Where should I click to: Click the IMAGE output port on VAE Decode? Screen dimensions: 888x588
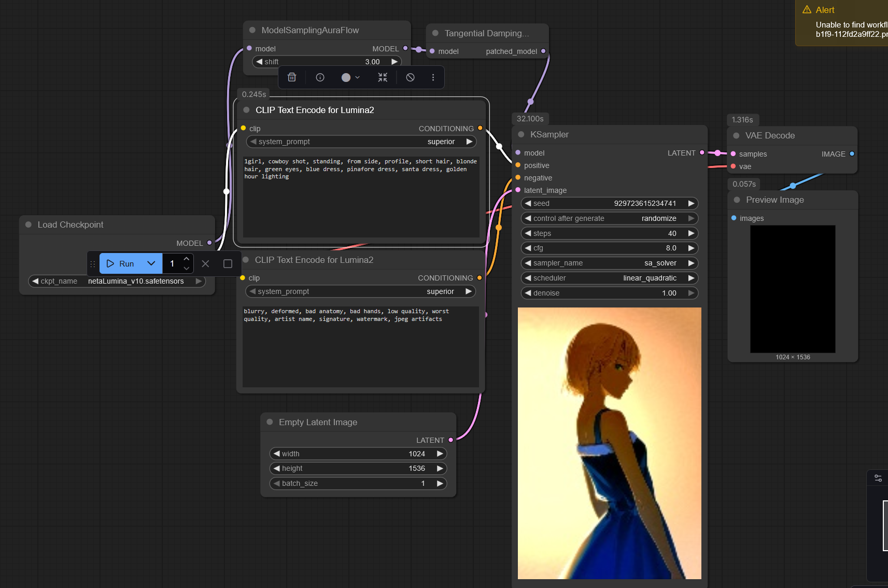[852, 153]
